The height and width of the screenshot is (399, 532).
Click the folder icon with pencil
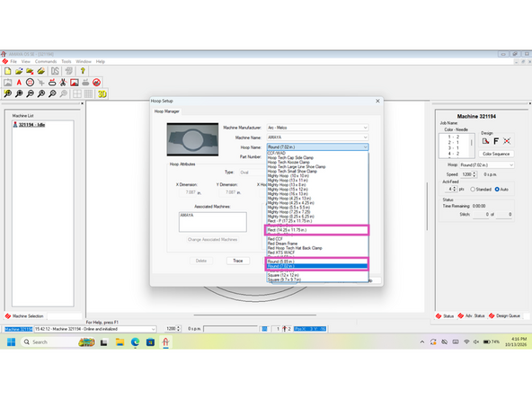41,71
